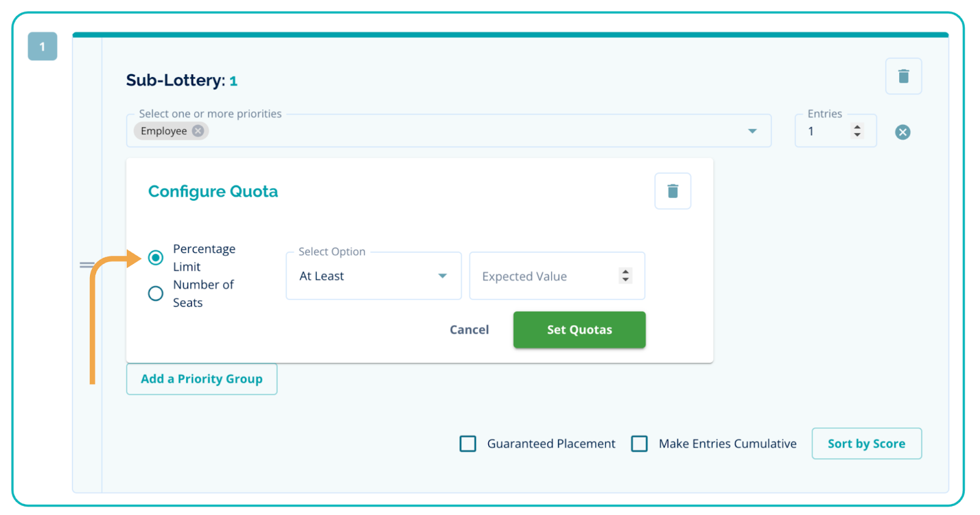The height and width of the screenshot is (515, 980).
Task: Enable the Guaranteed Placement checkbox
Action: [468, 443]
